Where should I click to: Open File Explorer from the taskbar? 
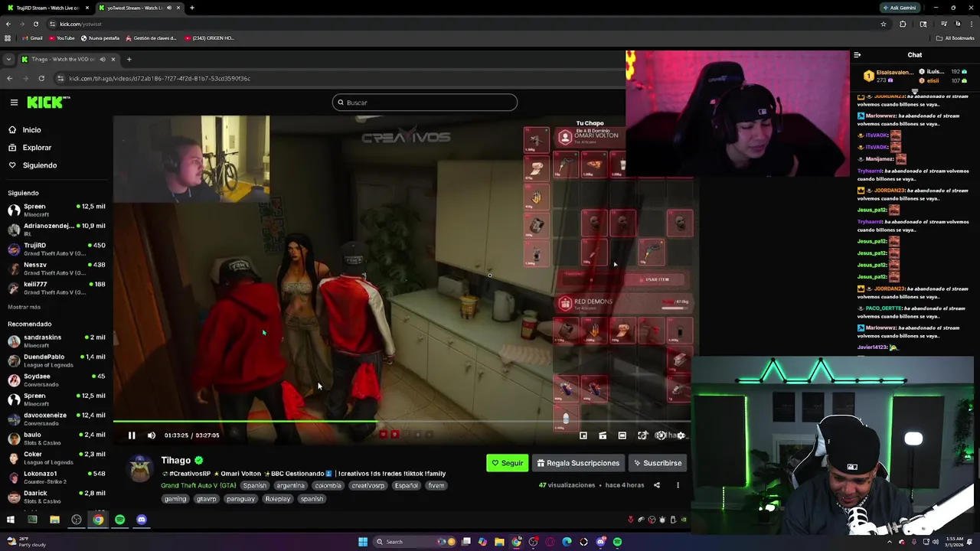(x=499, y=542)
